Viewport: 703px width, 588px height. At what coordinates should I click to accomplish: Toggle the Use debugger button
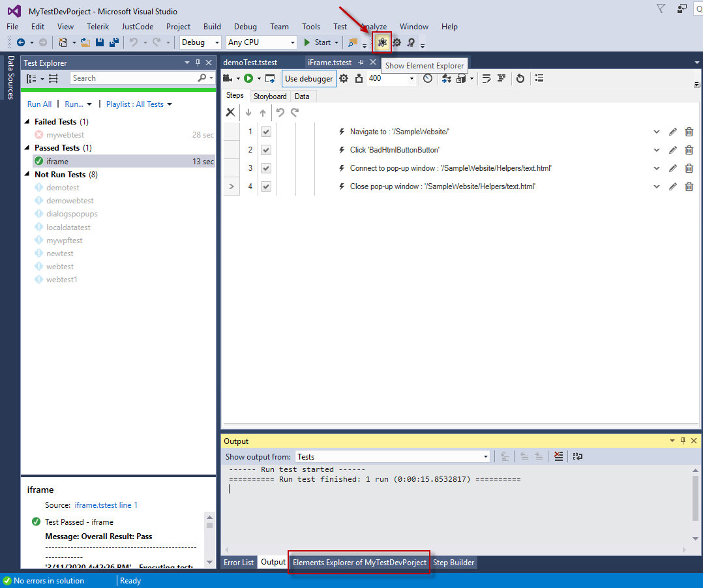tap(309, 79)
